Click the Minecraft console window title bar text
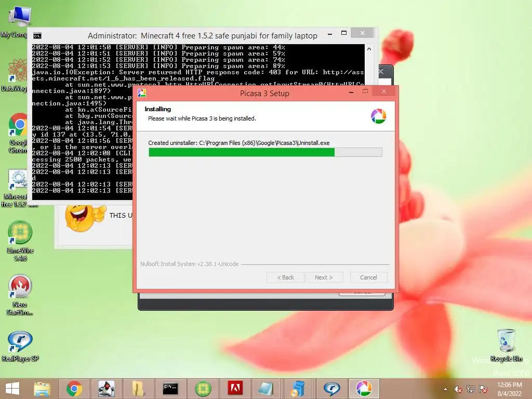 click(x=203, y=36)
